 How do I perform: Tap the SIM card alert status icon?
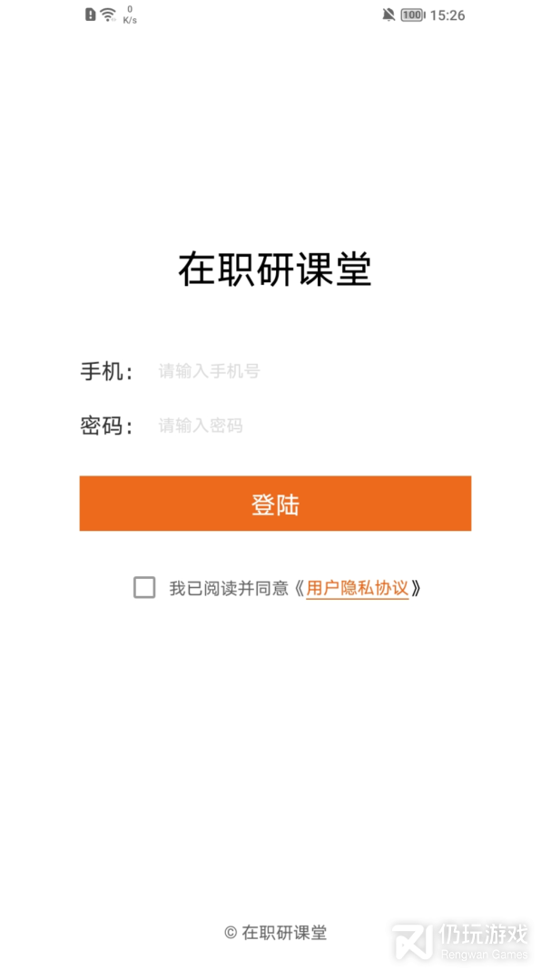pos(90,15)
